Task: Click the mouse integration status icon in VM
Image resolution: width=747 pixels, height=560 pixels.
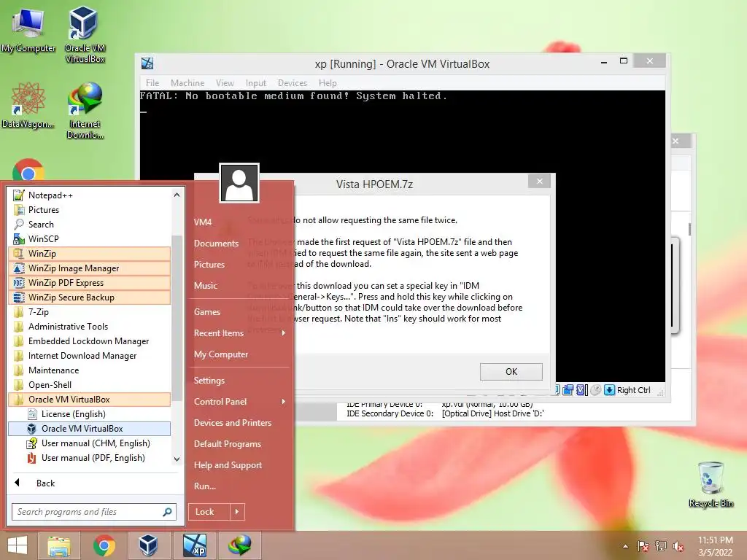Action: (x=595, y=390)
